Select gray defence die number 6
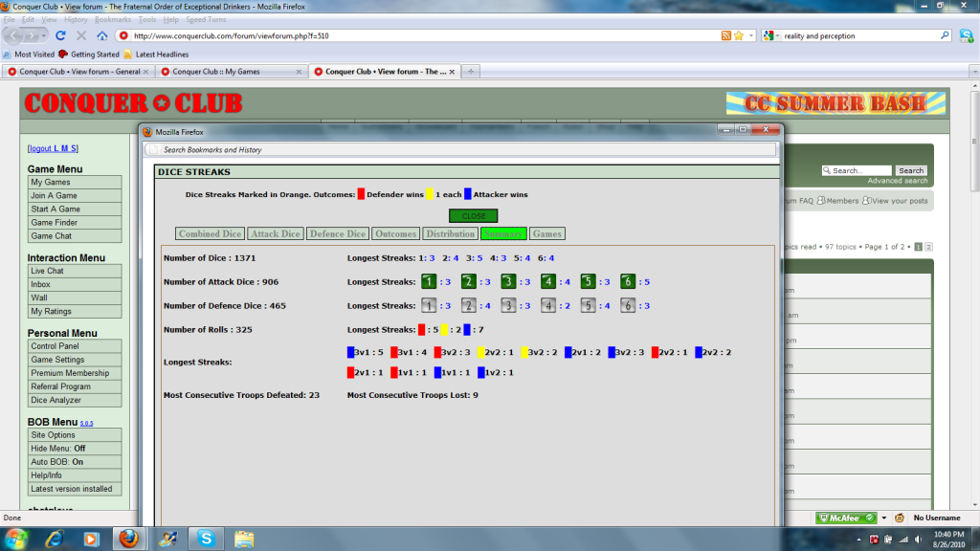This screenshot has height=551, width=980. (628, 305)
